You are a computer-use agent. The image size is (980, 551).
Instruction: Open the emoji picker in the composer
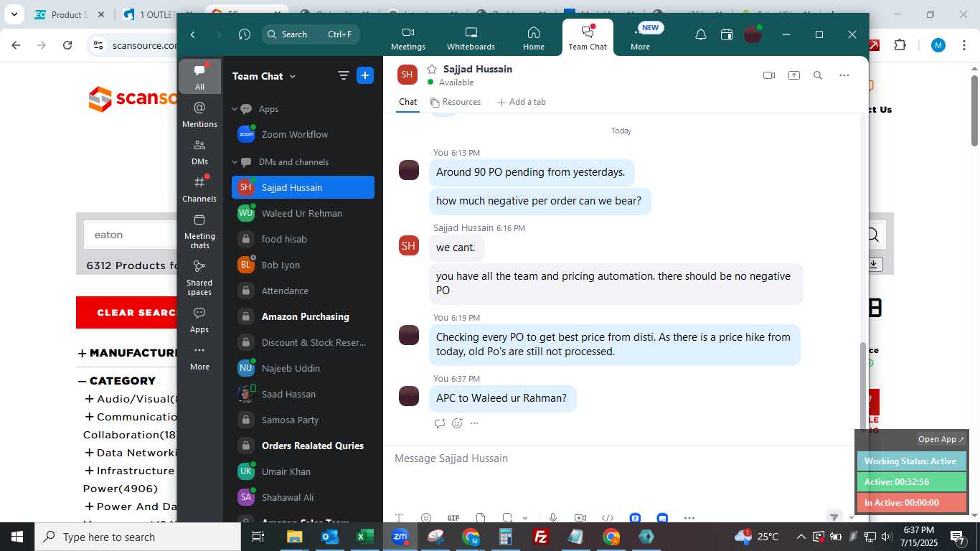(426, 518)
